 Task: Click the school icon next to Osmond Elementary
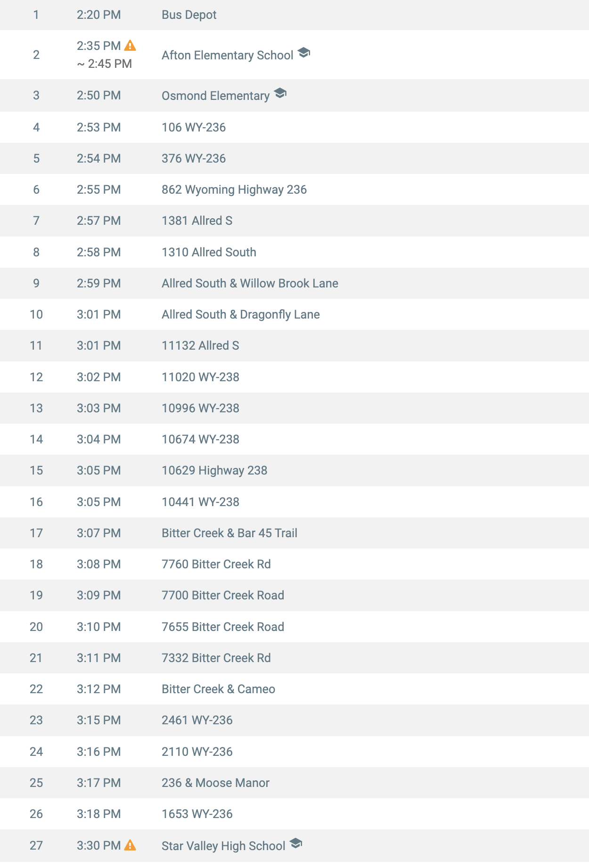click(x=280, y=93)
